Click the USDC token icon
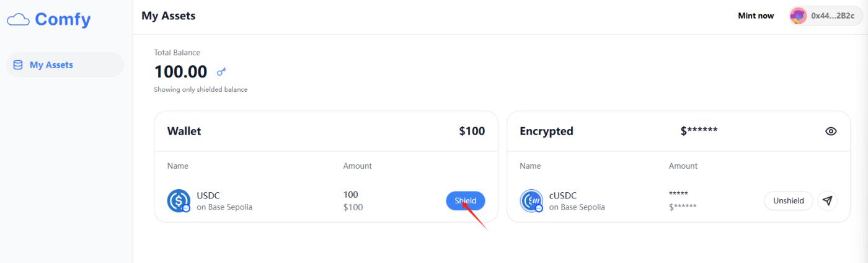 click(179, 201)
